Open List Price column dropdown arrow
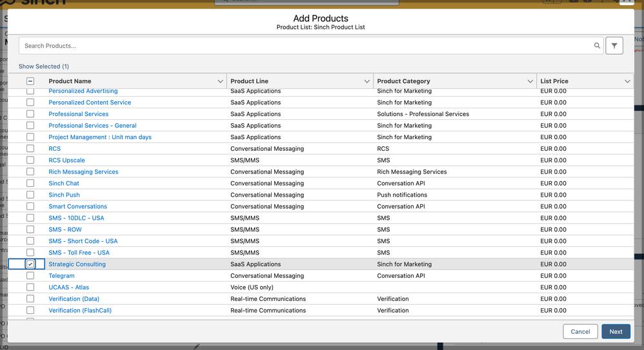 [627, 81]
